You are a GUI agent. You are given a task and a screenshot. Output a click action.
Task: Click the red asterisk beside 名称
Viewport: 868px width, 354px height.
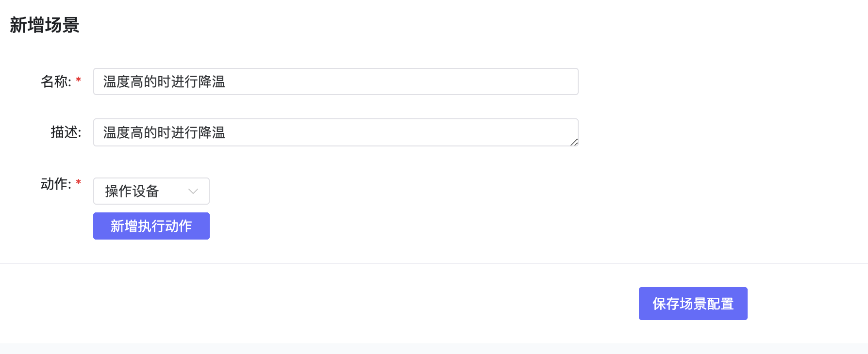click(x=78, y=80)
